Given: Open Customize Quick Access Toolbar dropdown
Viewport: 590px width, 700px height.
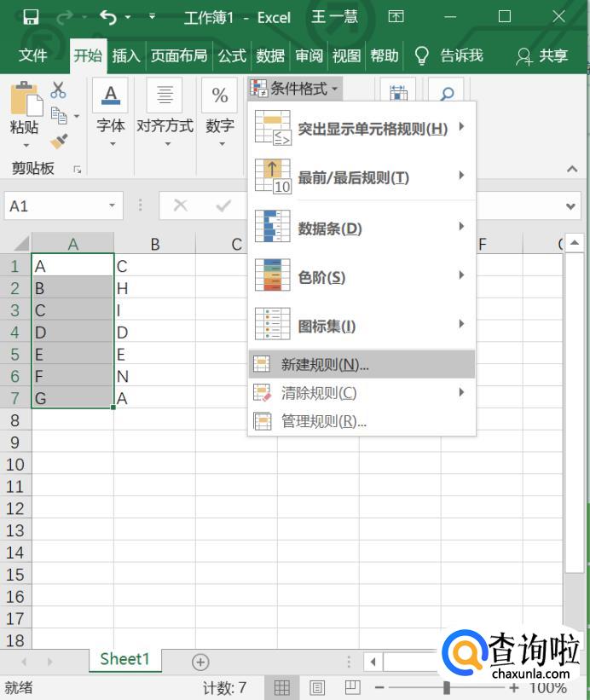Looking at the screenshot, I should click(x=152, y=16).
